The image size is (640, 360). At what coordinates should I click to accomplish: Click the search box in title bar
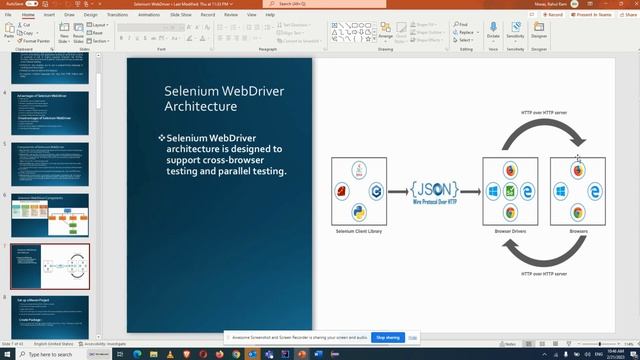(x=324, y=4)
